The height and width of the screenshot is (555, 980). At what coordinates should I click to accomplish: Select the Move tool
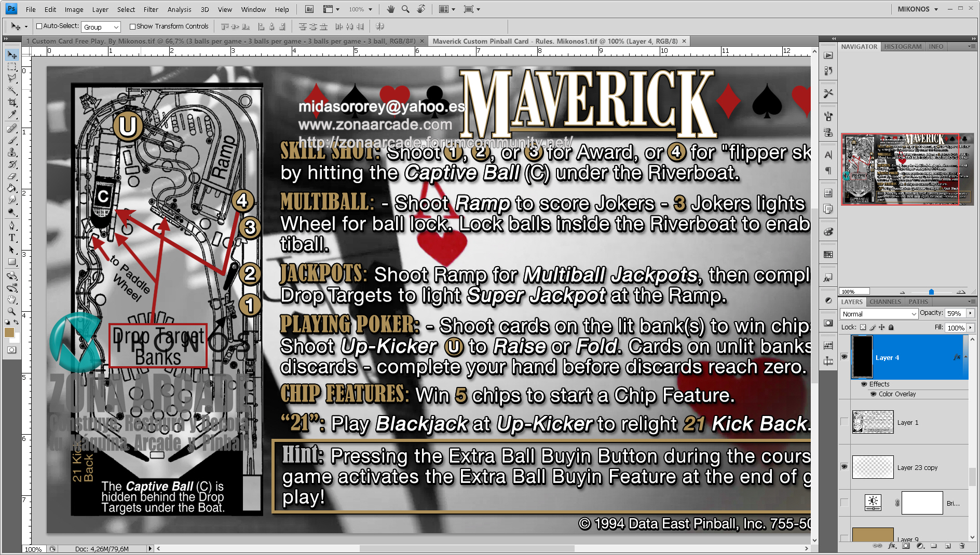pos(11,54)
